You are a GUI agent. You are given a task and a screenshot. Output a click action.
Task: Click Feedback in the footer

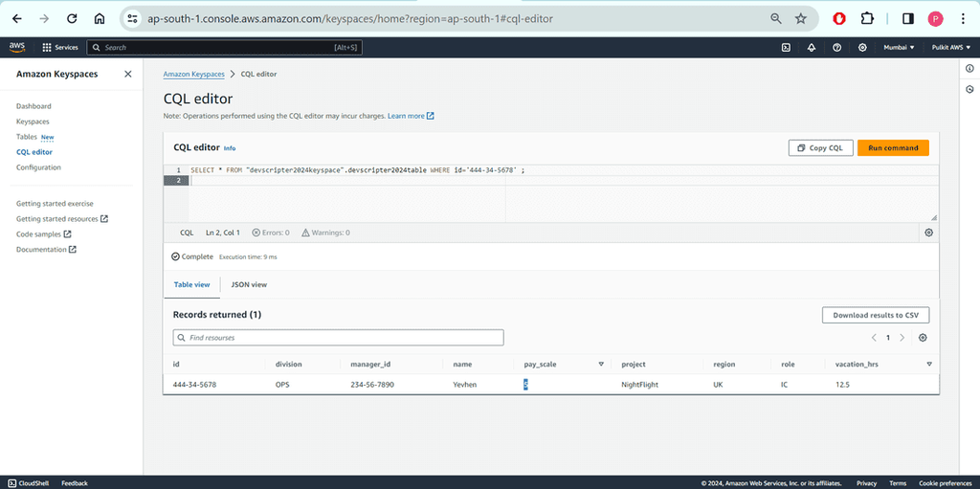click(x=75, y=482)
